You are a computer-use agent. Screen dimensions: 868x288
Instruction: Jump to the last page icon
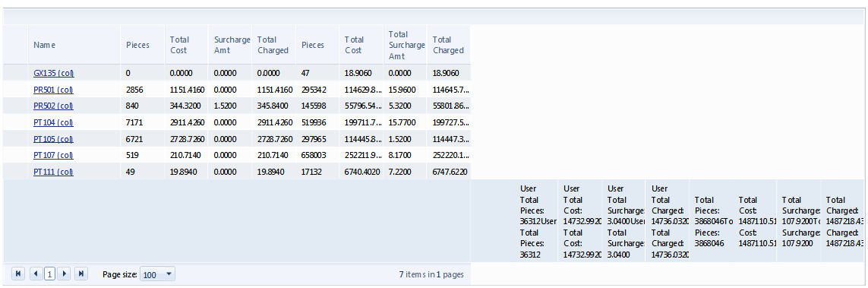tap(81, 274)
